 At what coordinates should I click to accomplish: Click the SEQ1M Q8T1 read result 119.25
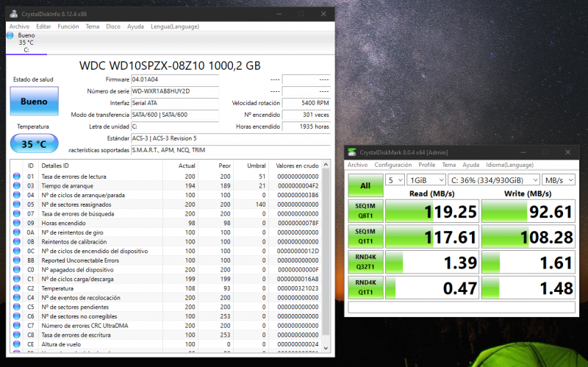point(432,211)
